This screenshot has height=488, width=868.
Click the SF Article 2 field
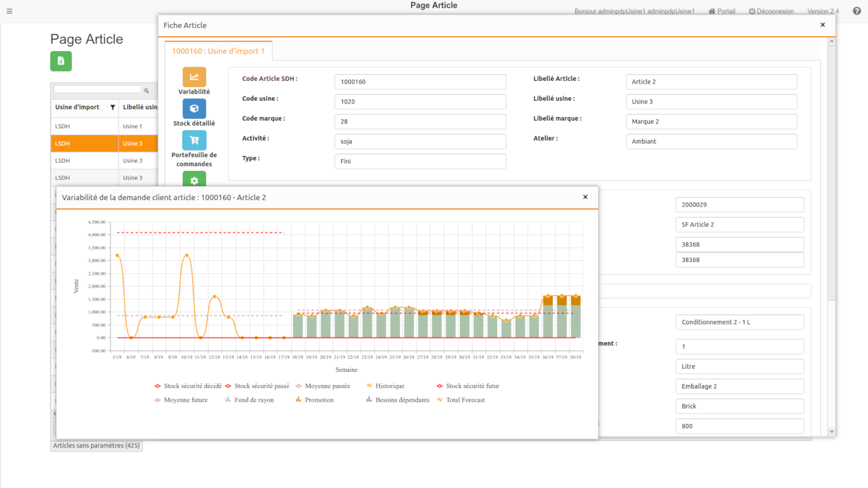pyautogui.click(x=740, y=225)
